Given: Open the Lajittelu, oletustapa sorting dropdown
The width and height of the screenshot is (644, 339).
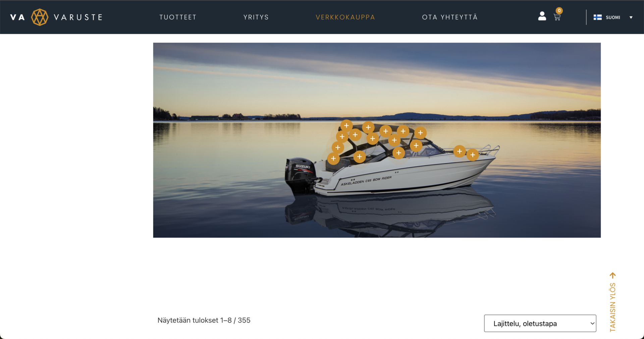Looking at the screenshot, I should pos(540,323).
